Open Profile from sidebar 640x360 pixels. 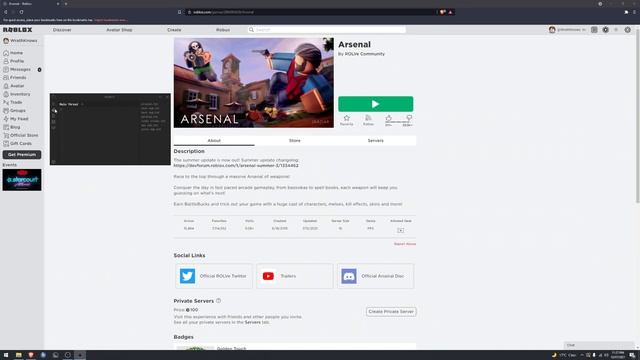point(13,61)
